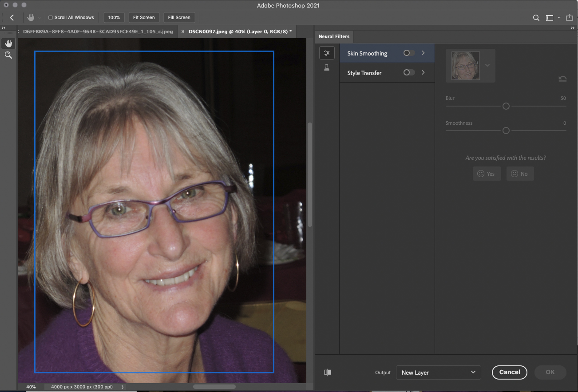This screenshot has height=392, width=578.
Task: Click the reset parameters undo icon
Action: tap(562, 79)
